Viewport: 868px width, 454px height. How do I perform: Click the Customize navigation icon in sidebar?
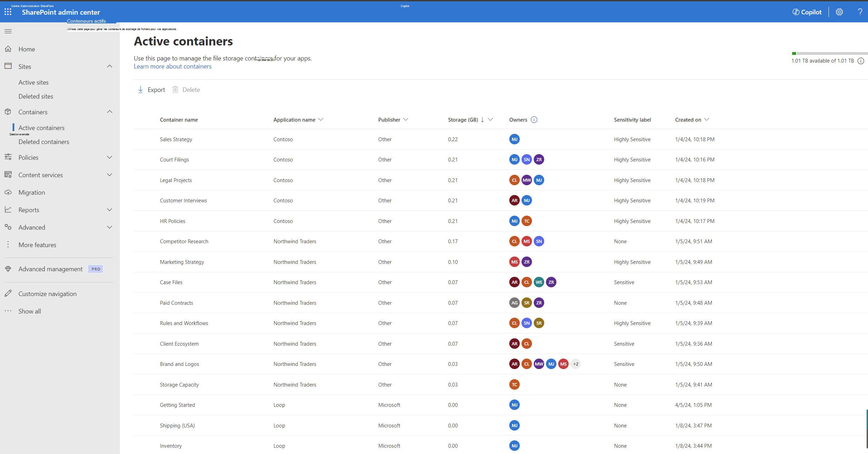pos(9,294)
